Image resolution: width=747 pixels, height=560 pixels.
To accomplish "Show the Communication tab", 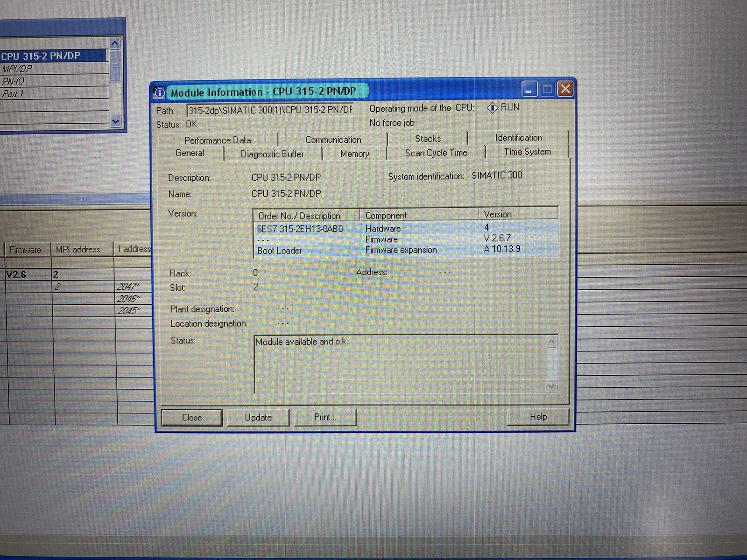I will [x=333, y=140].
